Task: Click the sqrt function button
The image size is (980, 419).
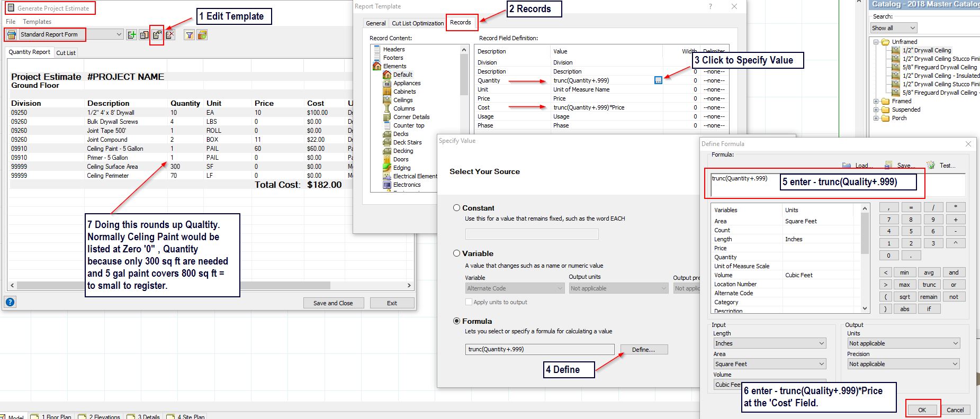Action: pos(905,297)
